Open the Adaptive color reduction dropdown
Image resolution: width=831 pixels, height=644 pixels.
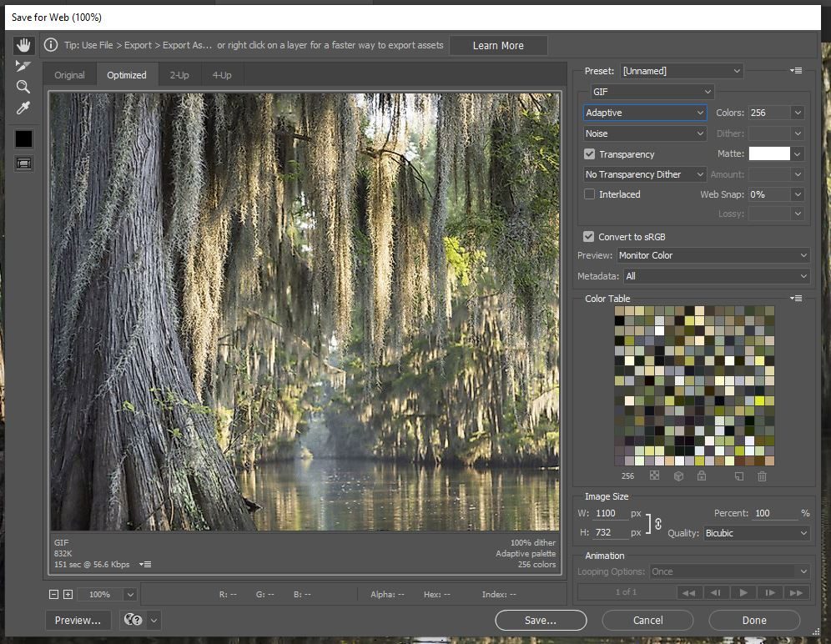pyautogui.click(x=645, y=113)
